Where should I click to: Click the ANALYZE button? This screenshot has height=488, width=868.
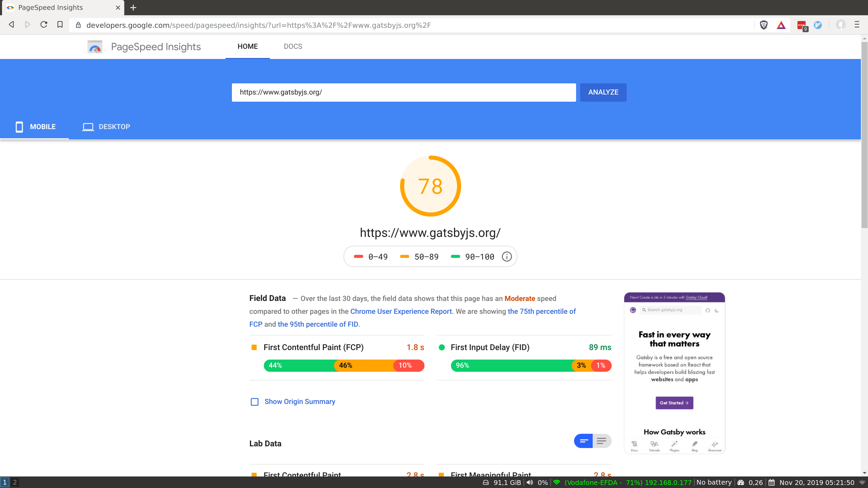tap(603, 92)
